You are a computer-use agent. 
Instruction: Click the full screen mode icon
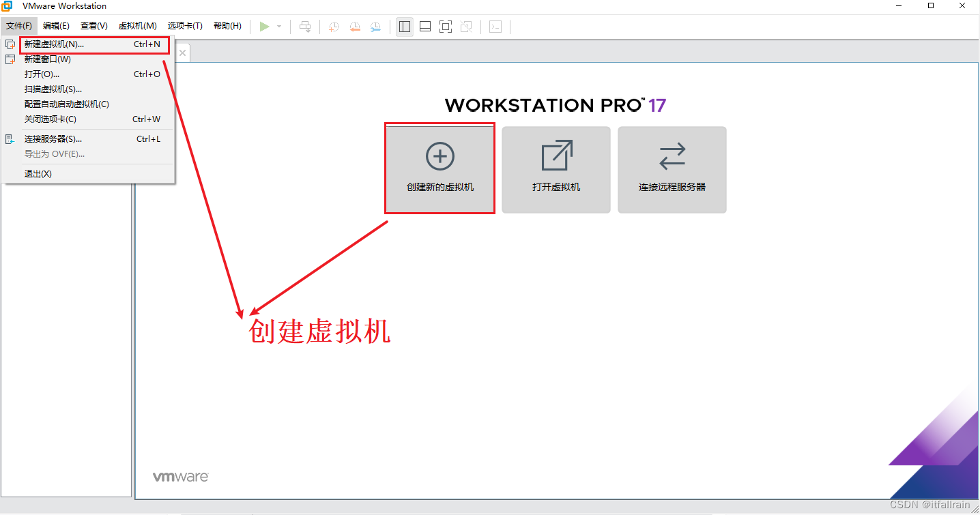tap(446, 27)
